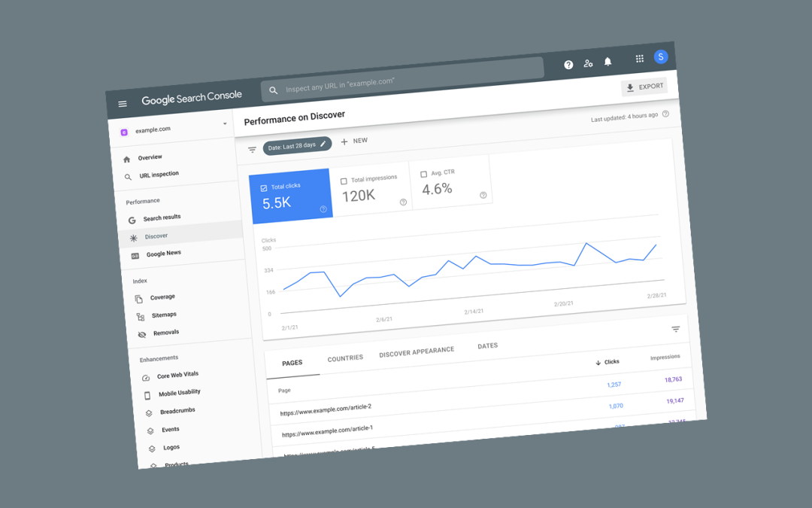Uncheck the Total clicks checkbox
This screenshot has width=812, height=508.
(264, 188)
